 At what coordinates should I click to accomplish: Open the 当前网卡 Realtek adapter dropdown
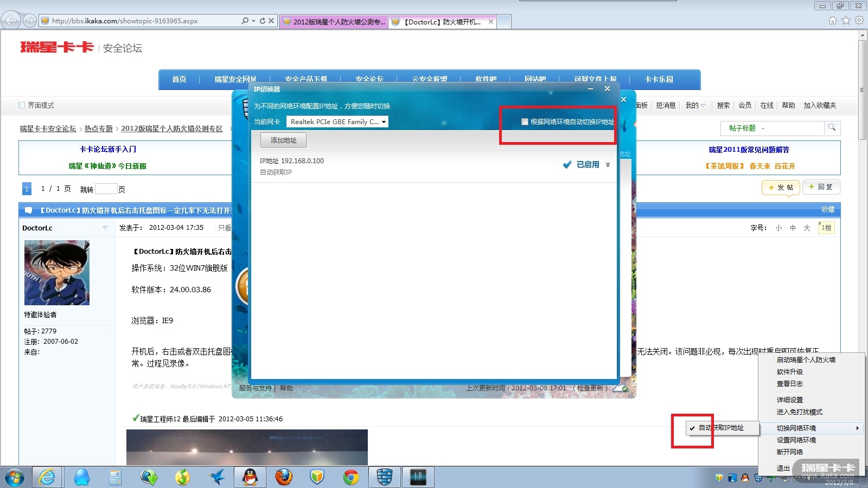[337, 122]
